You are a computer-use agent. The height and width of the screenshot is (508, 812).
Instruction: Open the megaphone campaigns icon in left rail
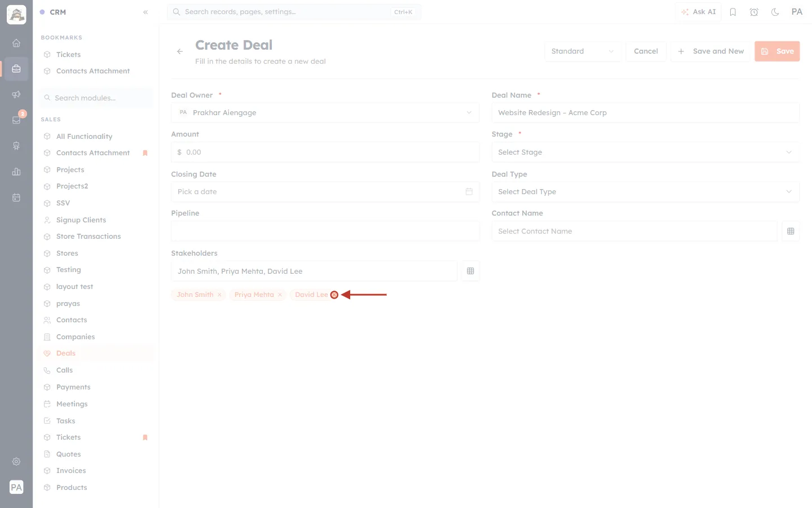coord(16,94)
